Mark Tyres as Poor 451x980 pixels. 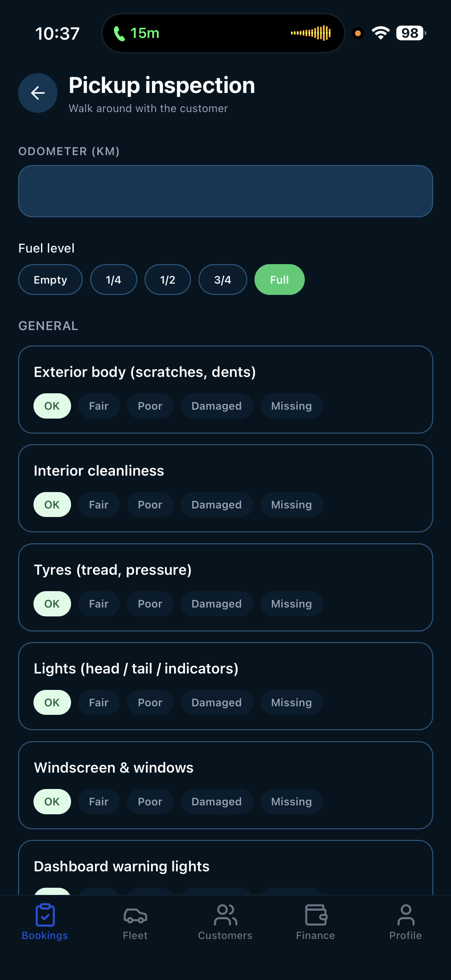150,604
